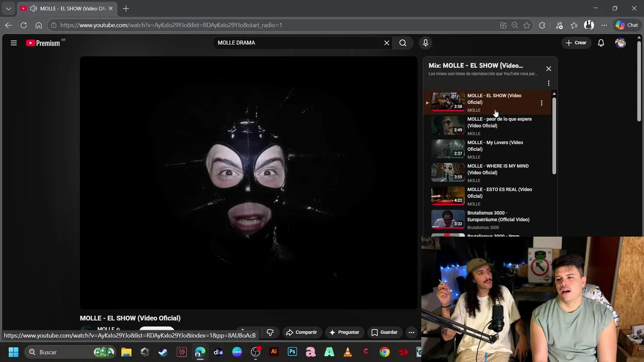
Task: Mute the tab using the speaker icon
Action: point(33,9)
